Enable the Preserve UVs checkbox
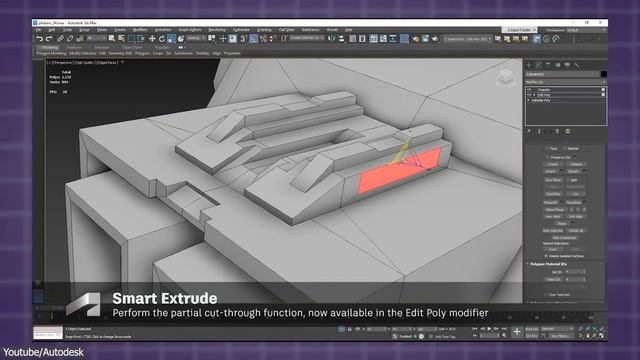 click(547, 157)
